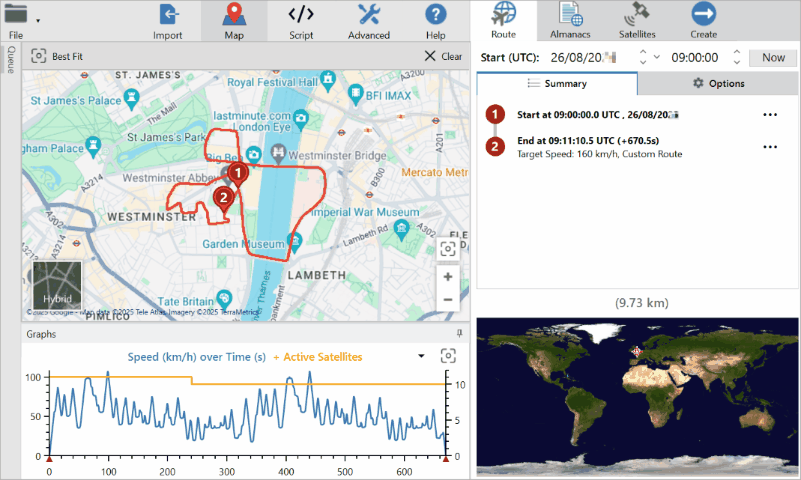Clear the route with Clear button

(x=443, y=56)
